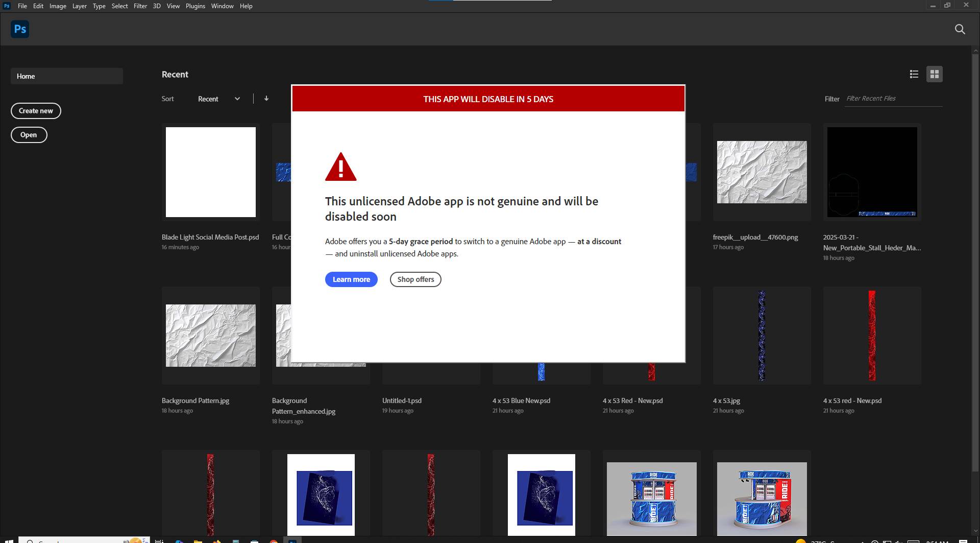This screenshot has height=543, width=980.
Task: Open the Layer menu
Action: 79,6
